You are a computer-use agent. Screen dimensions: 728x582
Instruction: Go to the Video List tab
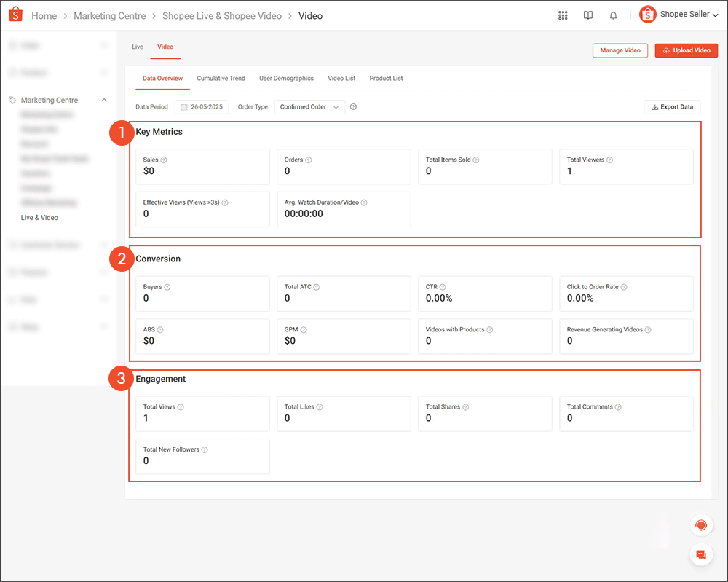pos(341,79)
